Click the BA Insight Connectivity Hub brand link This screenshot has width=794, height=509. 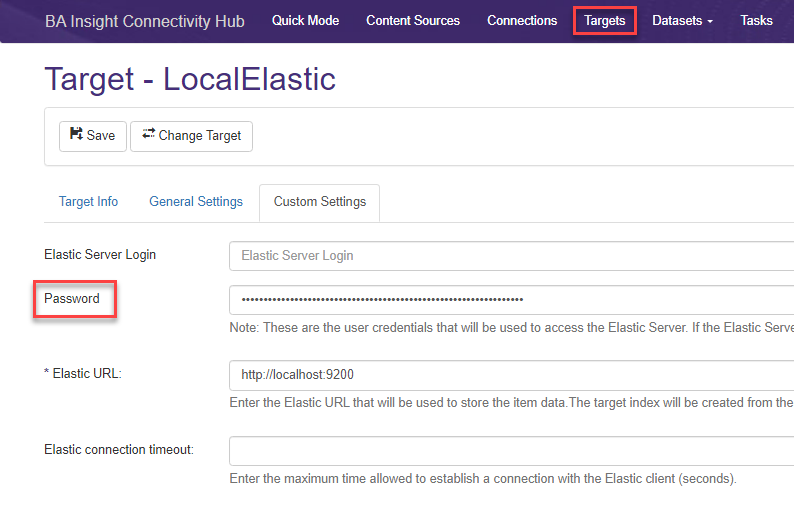pos(145,21)
